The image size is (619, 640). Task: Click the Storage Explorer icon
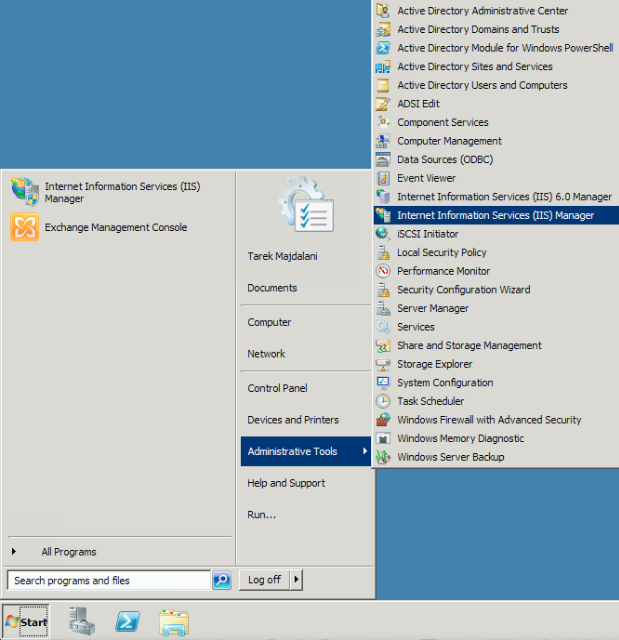[383, 364]
